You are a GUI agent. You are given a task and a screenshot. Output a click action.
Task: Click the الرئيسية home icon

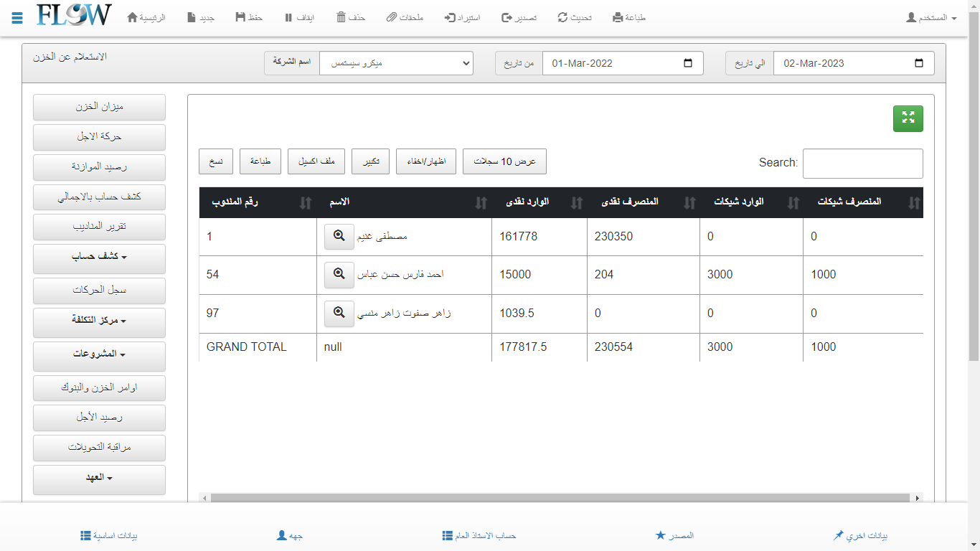[132, 17]
